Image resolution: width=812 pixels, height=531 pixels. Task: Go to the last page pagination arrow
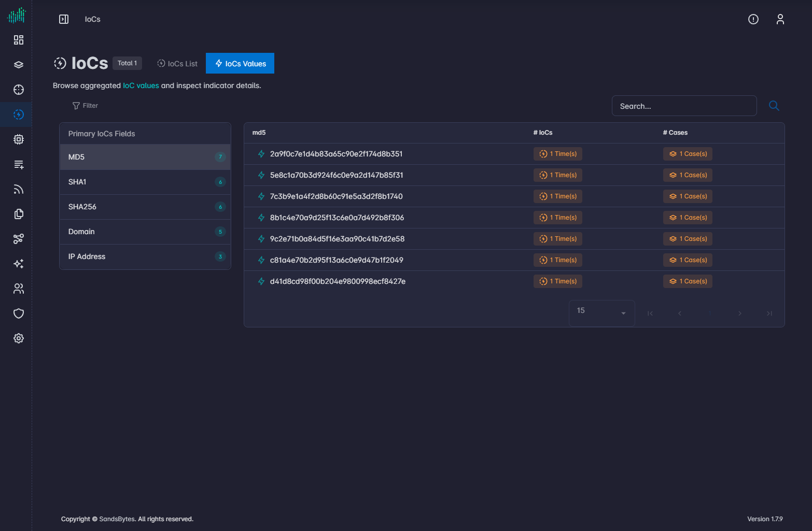[769, 313]
